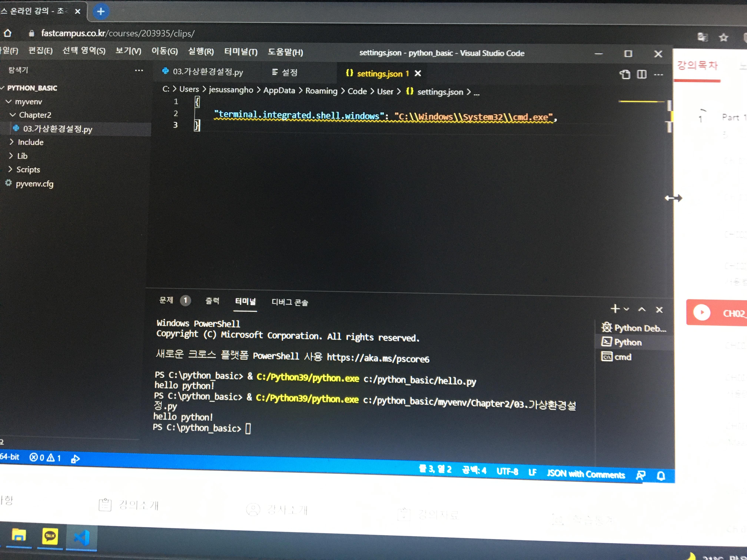
Task: Click the browser home icon
Action: tap(8, 33)
